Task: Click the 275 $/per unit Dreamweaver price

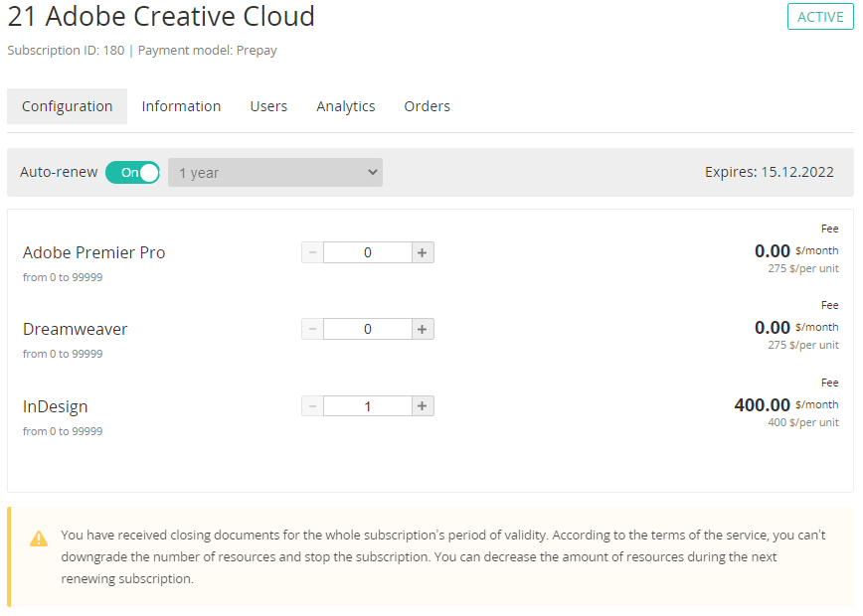Action: coord(803,346)
